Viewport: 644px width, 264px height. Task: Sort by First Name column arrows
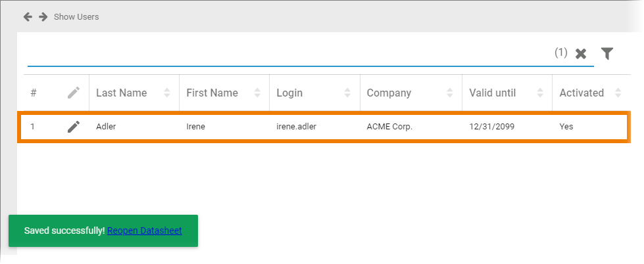[x=258, y=93]
